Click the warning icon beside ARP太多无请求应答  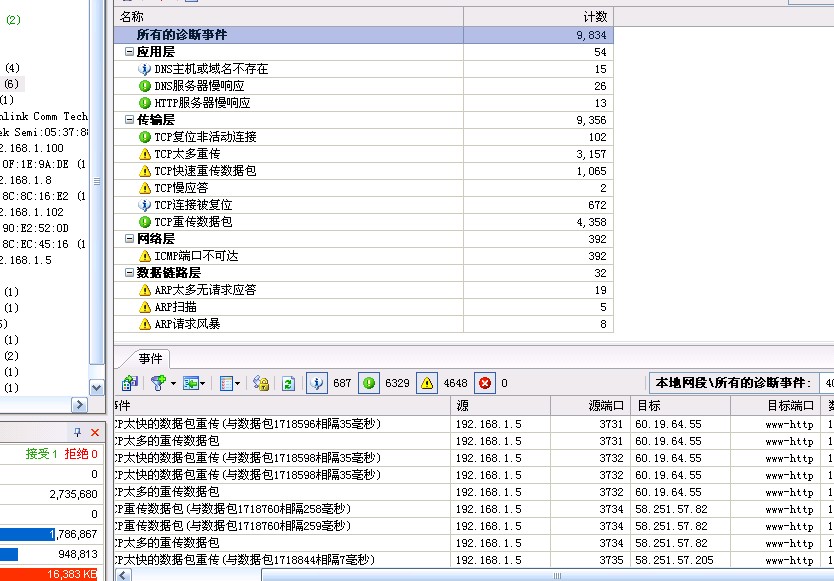point(145,290)
